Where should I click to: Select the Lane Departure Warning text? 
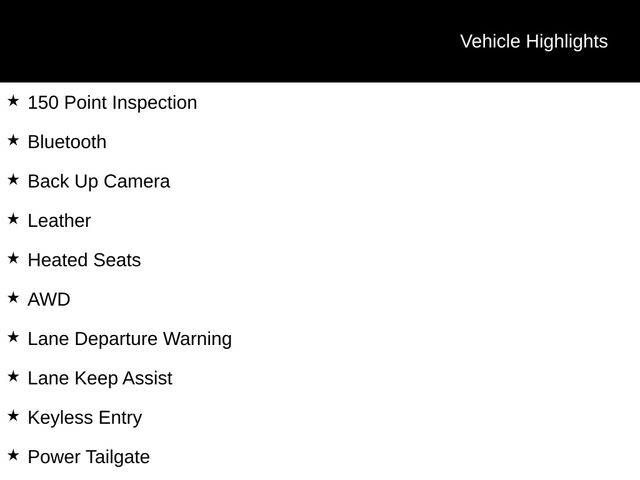click(130, 339)
